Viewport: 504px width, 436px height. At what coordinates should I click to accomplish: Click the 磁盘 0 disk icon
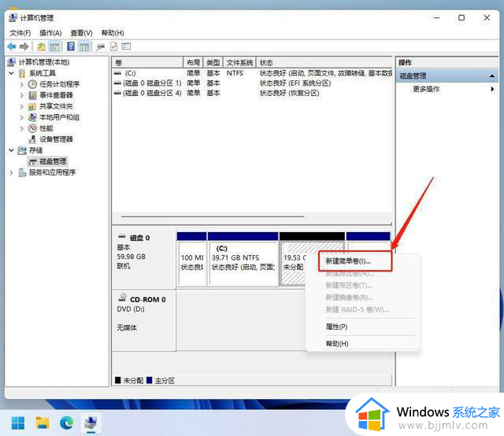(x=122, y=237)
